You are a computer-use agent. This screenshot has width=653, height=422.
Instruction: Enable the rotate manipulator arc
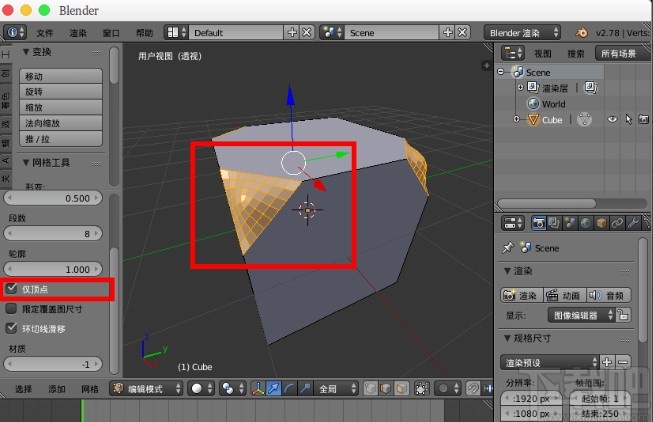[289, 389]
